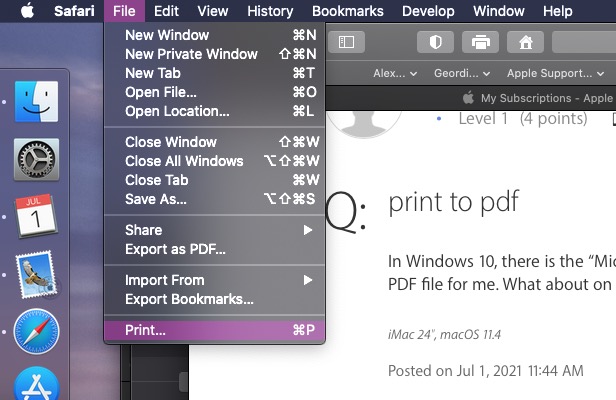This screenshot has width=616, height=400.
Task: Toggle the Safari sidebar button
Action: (x=346, y=42)
